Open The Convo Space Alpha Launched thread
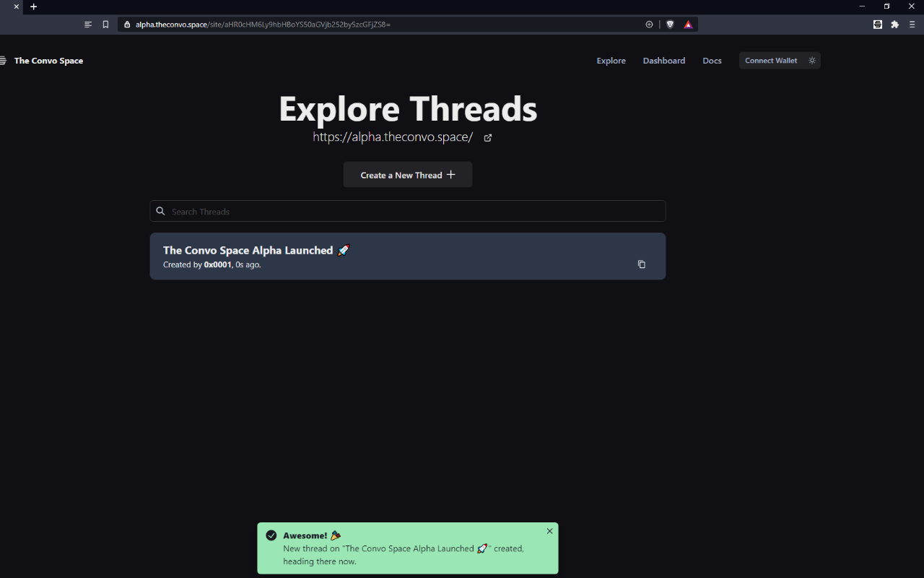The height and width of the screenshot is (578, 924). pos(408,256)
